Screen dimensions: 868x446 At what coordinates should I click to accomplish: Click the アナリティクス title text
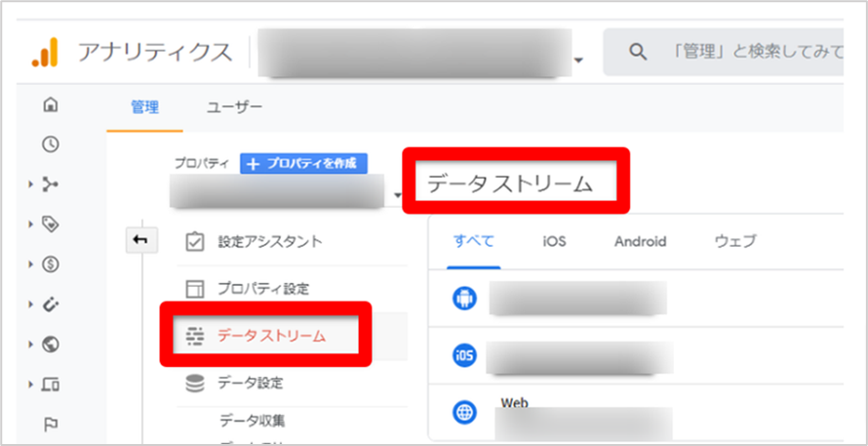[155, 52]
